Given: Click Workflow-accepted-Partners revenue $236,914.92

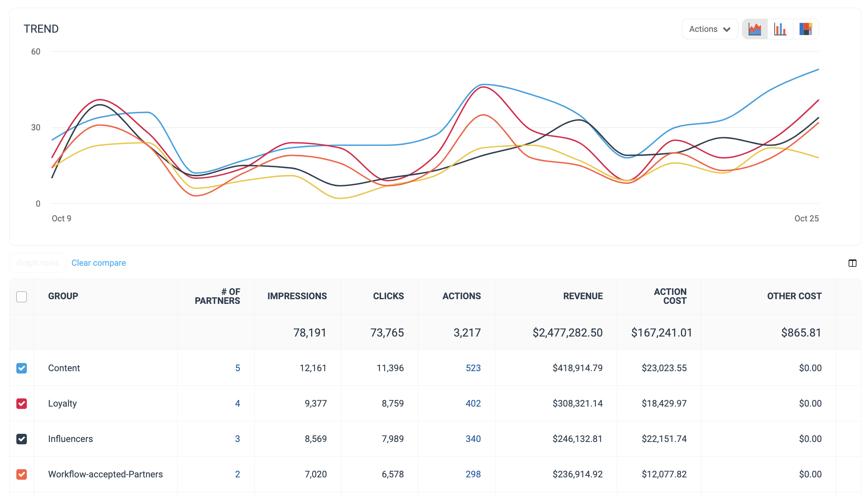Looking at the screenshot, I should [x=577, y=474].
